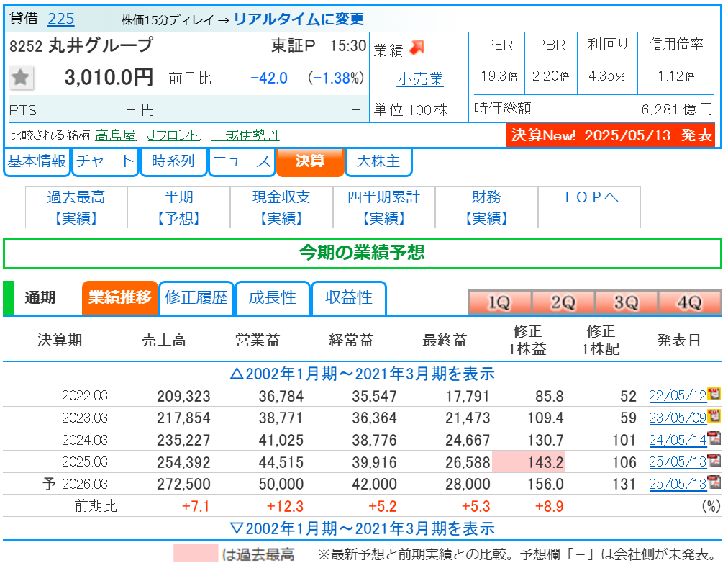This screenshot has width=728, height=563.
Task: Switch to the チャート tab
Action: point(106,161)
